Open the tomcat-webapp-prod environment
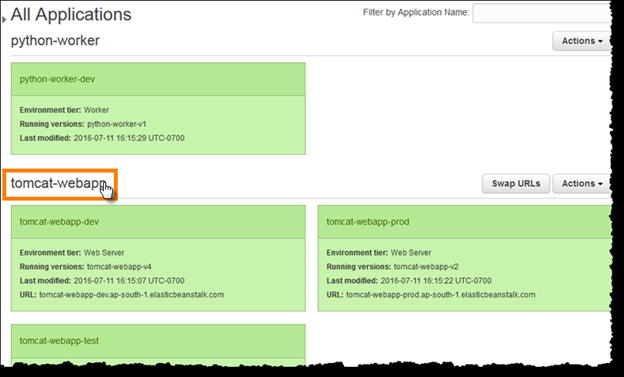Image resolution: width=624 pixels, height=377 pixels. tap(368, 222)
